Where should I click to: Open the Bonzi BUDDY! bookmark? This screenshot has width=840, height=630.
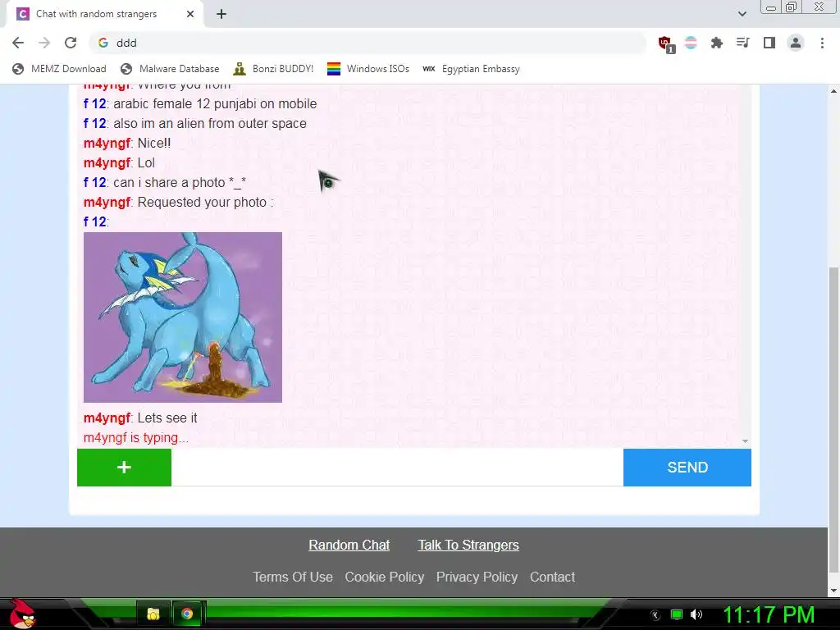pos(274,69)
